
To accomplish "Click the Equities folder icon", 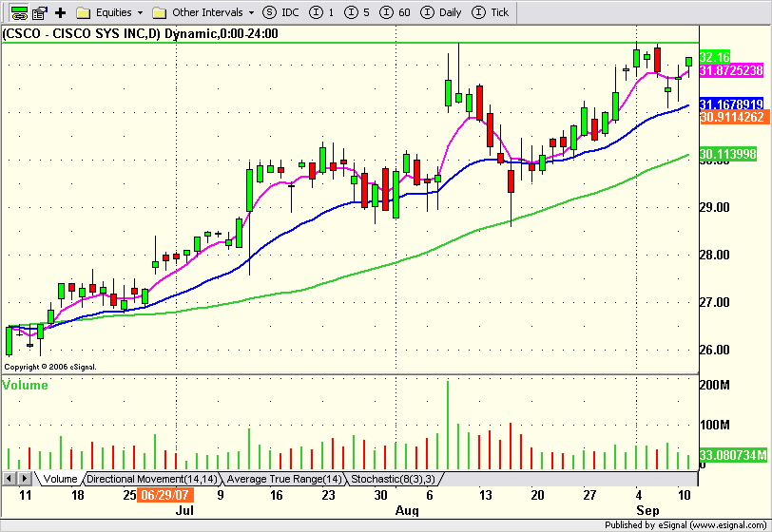I will coord(83,12).
